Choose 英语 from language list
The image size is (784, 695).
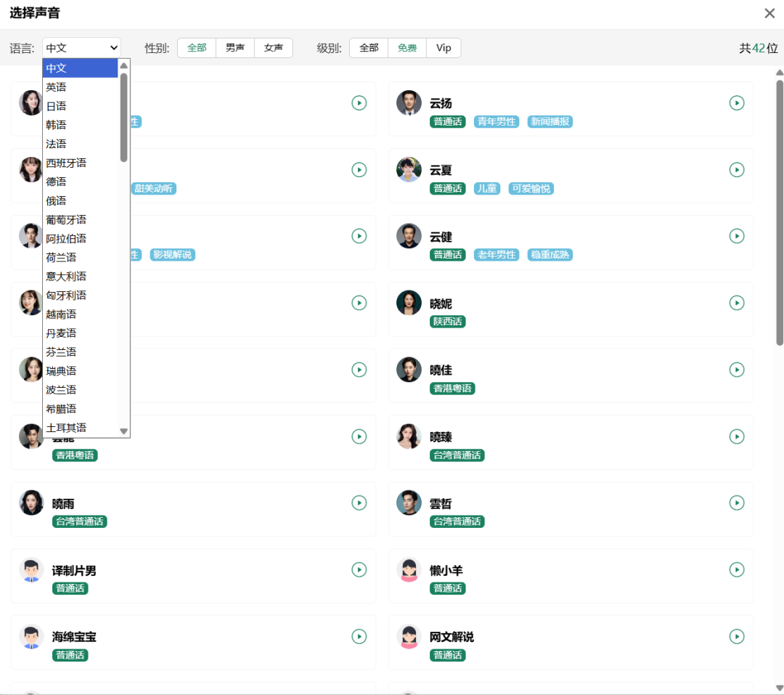[81, 87]
